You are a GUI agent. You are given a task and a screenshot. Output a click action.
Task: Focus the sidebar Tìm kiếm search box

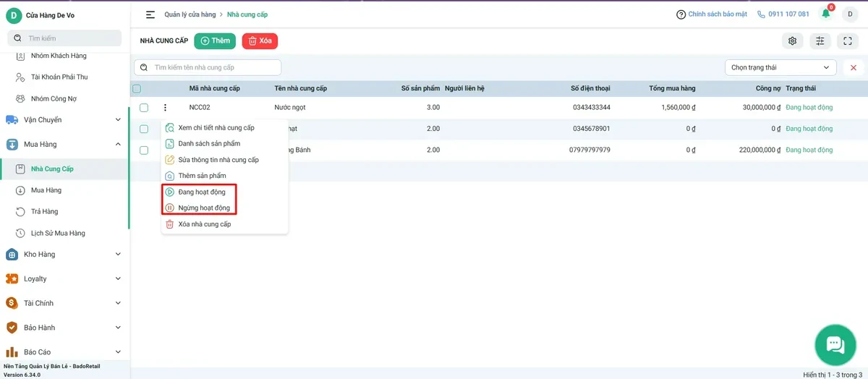coord(64,38)
